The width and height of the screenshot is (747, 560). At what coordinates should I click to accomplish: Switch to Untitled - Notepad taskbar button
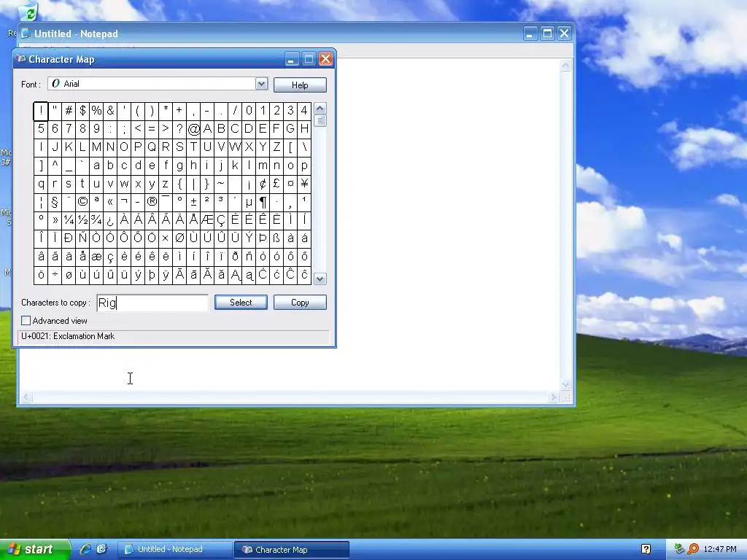(x=174, y=550)
